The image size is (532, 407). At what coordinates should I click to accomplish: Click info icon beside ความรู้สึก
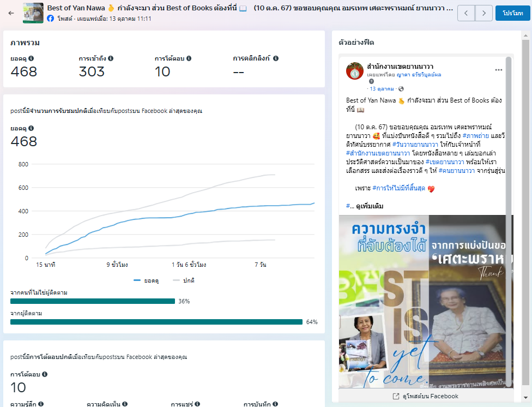40,404
